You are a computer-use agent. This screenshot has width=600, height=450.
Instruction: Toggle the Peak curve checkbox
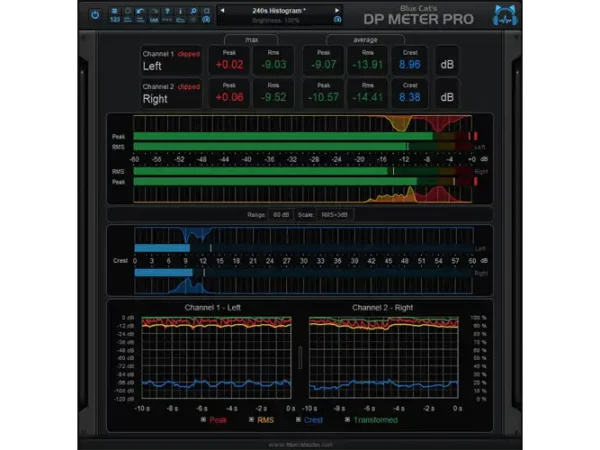[203, 420]
